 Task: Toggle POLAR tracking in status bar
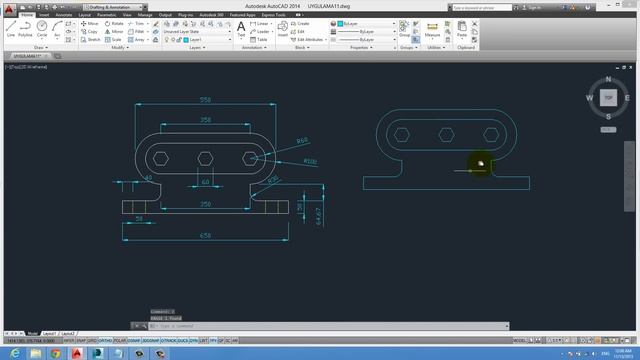[120, 340]
